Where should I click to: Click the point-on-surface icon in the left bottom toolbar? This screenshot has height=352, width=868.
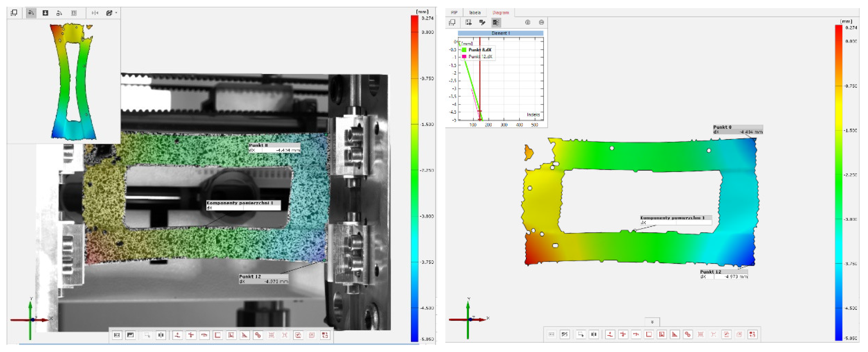178,335
